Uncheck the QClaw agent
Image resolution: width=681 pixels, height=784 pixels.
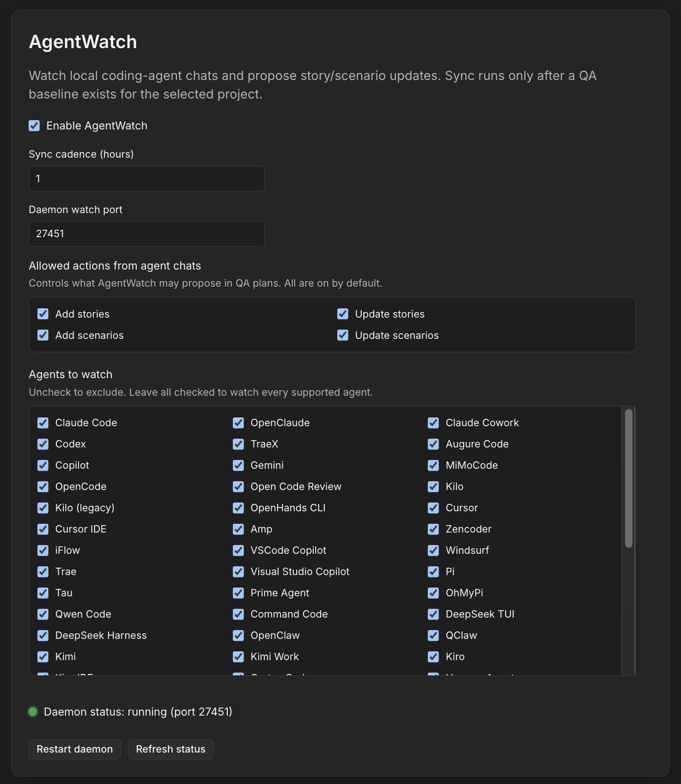click(x=433, y=636)
